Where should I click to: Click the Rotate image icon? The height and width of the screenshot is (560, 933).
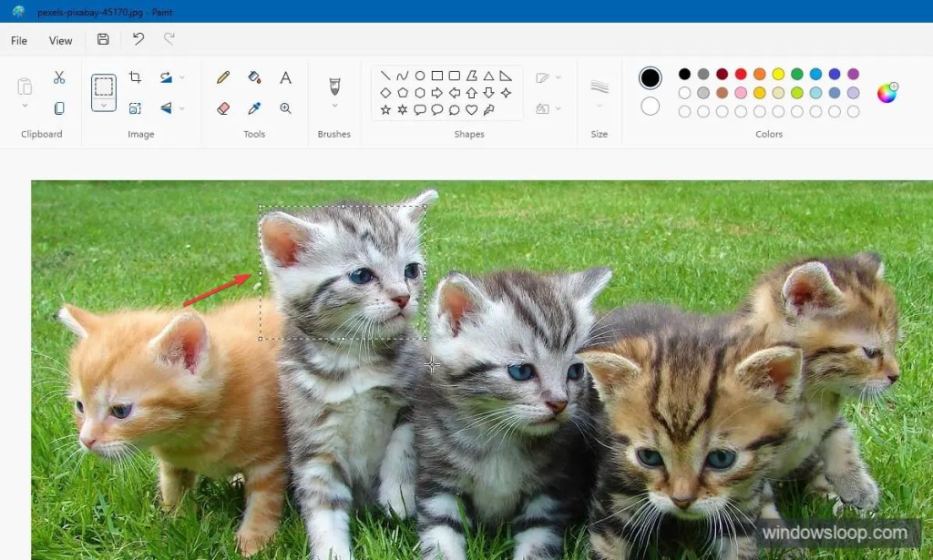point(166,77)
